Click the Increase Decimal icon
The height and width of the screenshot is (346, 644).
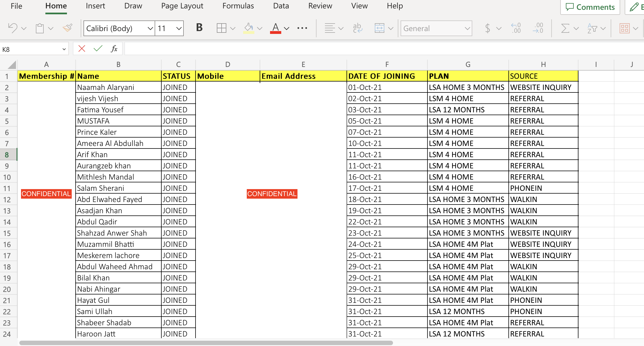516,28
